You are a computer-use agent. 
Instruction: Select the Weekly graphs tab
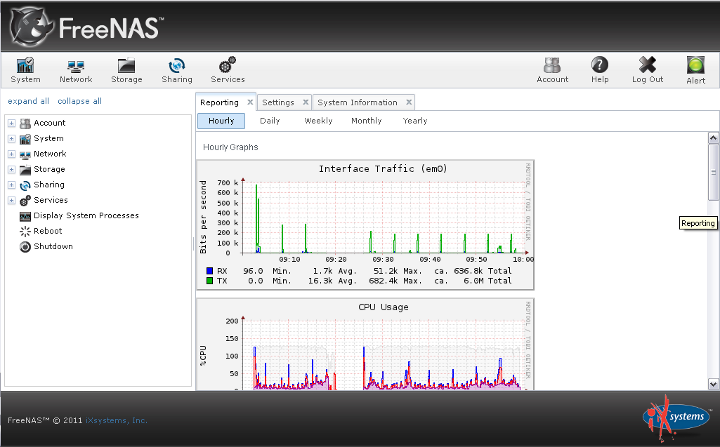click(x=318, y=121)
